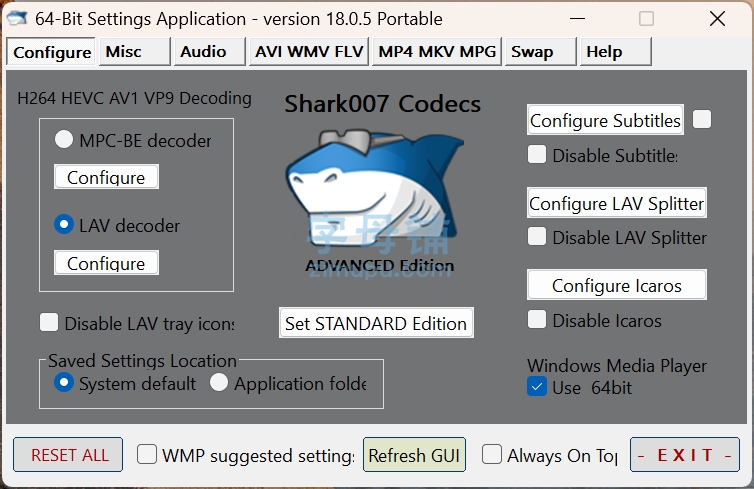Click Configure under MPC-BE decoder

point(106,177)
